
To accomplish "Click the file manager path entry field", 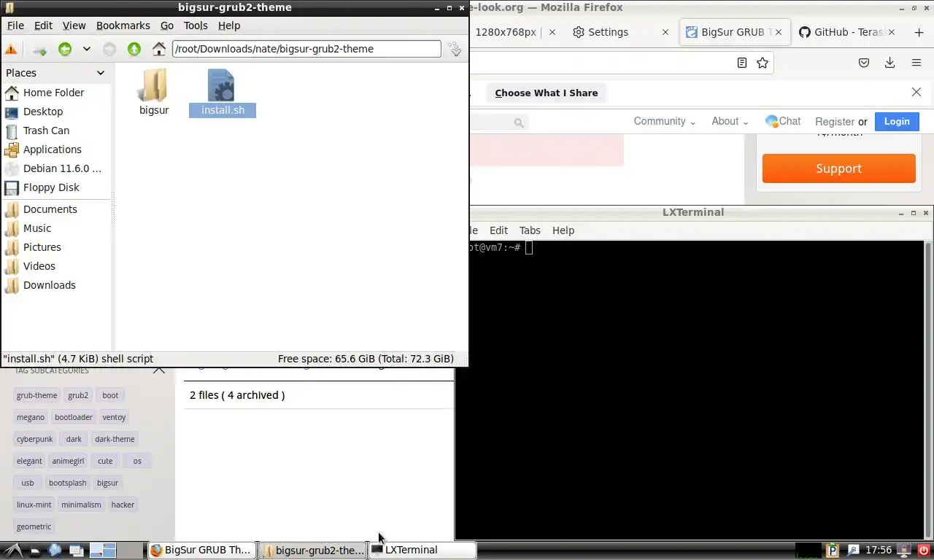I will [306, 49].
